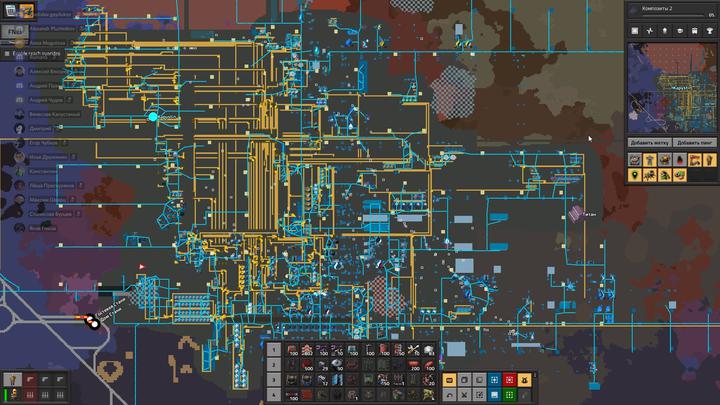Click the Титан map tag icon
Viewport: 720px width, 405px height.
tap(575, 214)
